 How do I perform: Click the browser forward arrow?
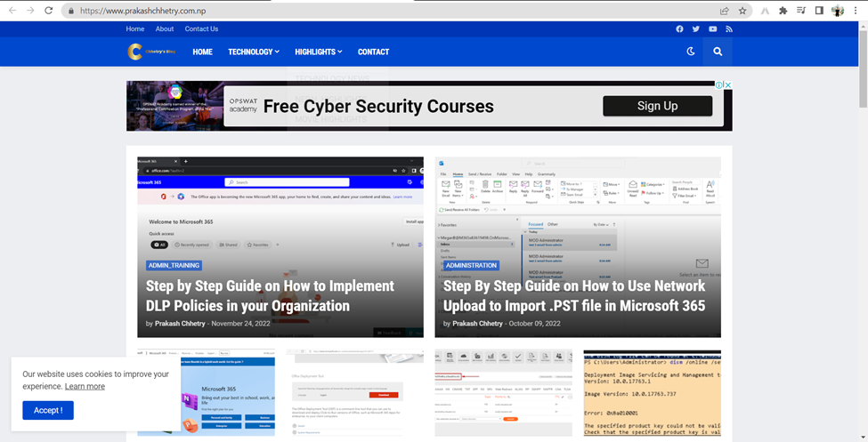(30, 11)
